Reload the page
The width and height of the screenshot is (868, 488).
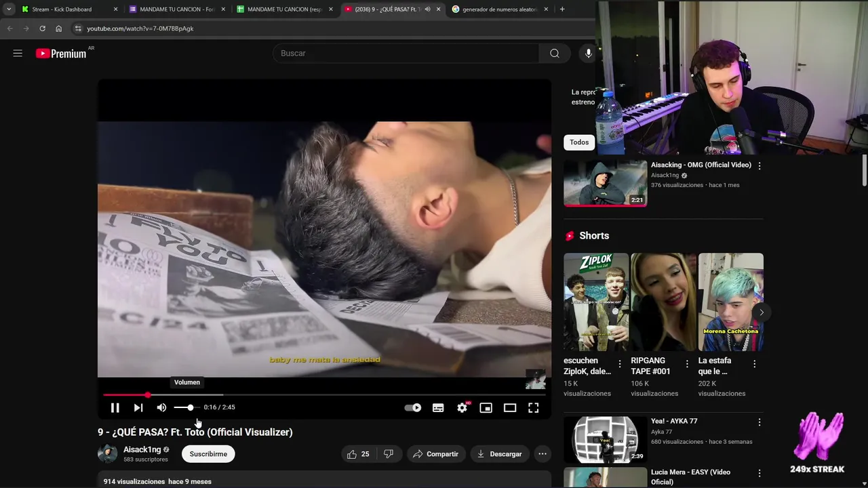[42, 28]
